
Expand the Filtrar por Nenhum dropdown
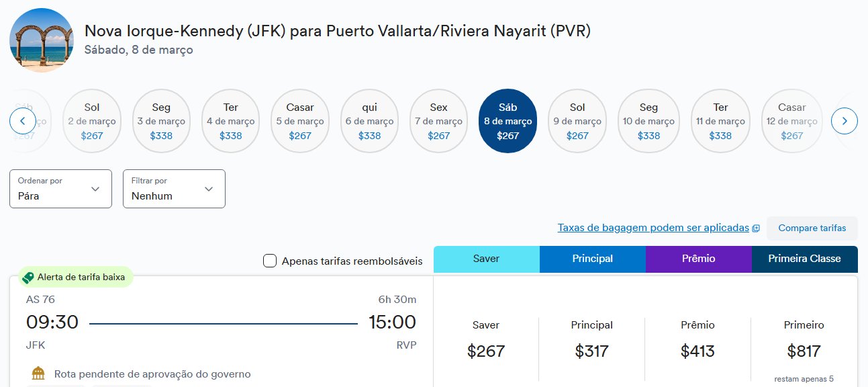point(174,189)
